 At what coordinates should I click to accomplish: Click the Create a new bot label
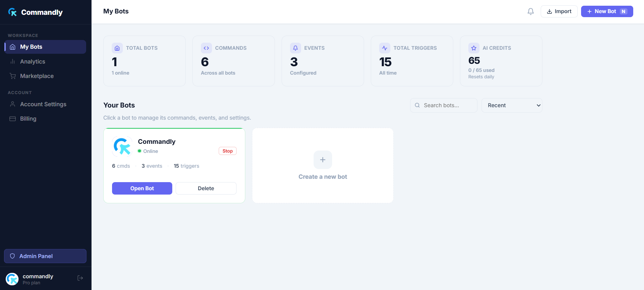[x=323, y=177]
